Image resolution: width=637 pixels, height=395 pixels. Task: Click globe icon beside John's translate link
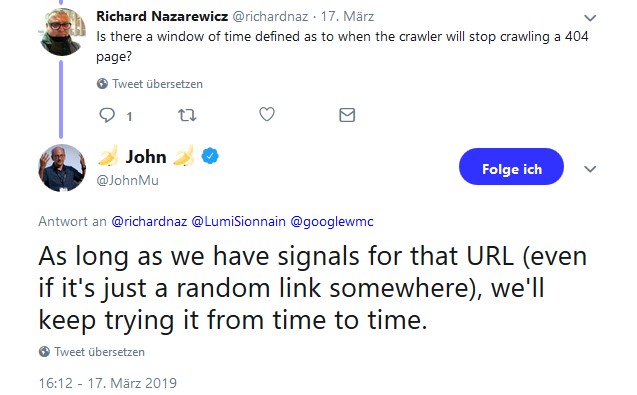[44, 352]
